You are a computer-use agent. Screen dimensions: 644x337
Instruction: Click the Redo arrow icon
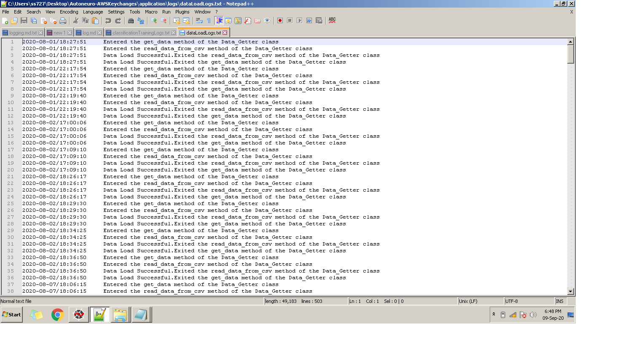click(x=118, y=20)
